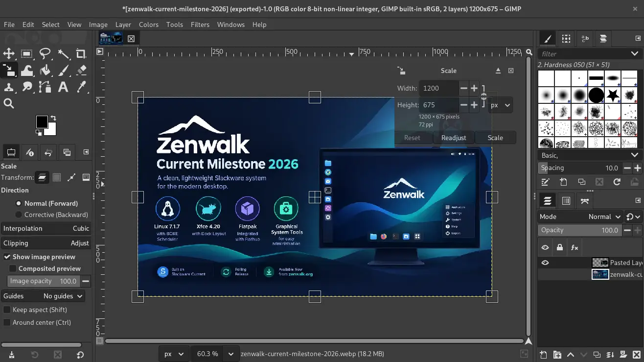Open the status bar px unit dropdown
Image resolution: width=644 pixels, height=362 pixels.
(174, 354)
